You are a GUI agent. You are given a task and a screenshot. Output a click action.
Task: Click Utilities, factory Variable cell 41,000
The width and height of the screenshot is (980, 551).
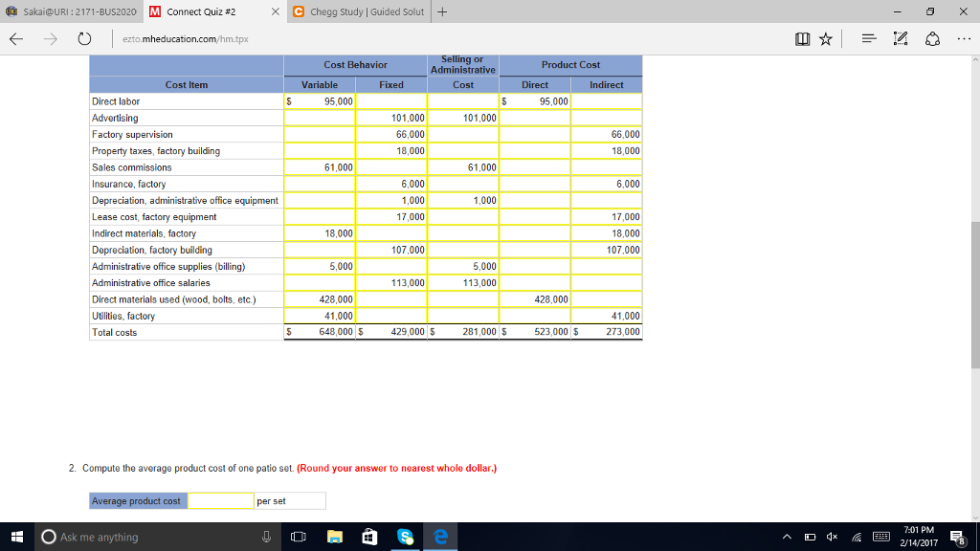[x=320, y=316]
